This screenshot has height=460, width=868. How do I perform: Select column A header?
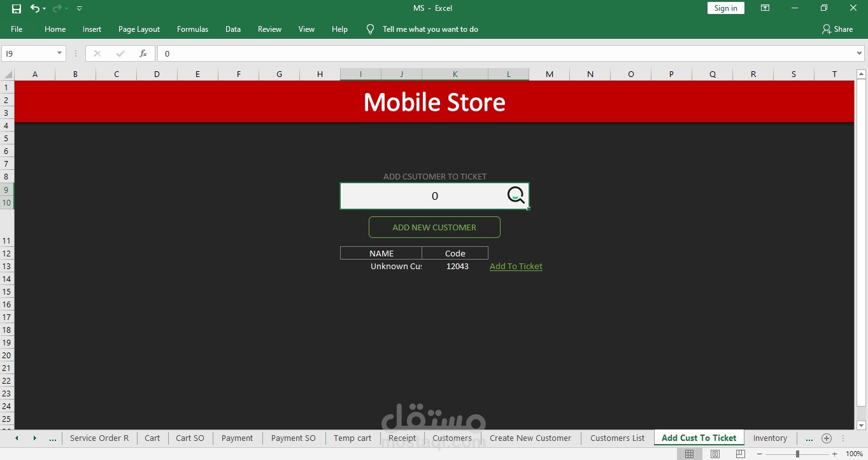(35, 74)
